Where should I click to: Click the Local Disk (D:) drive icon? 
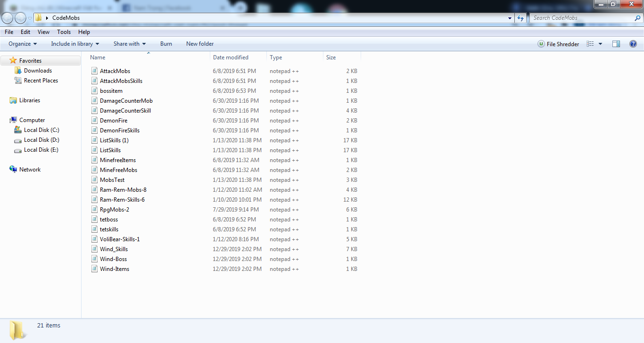click(x=18, y=140)
